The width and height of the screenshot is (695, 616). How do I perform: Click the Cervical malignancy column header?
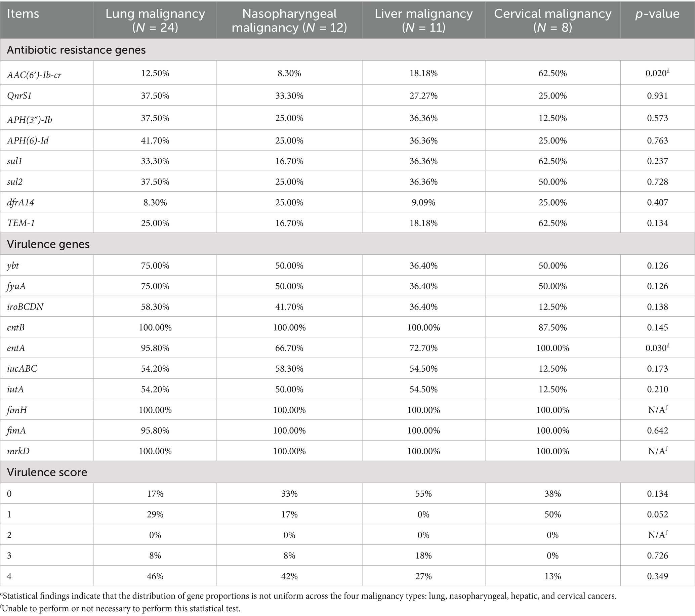pos(553,20)
